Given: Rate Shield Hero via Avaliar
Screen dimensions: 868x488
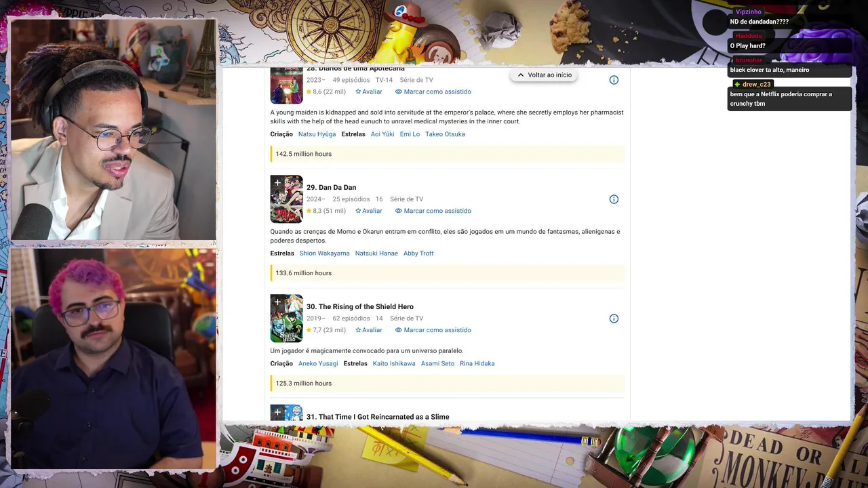Looking at the screenshot, I should 369,330.
